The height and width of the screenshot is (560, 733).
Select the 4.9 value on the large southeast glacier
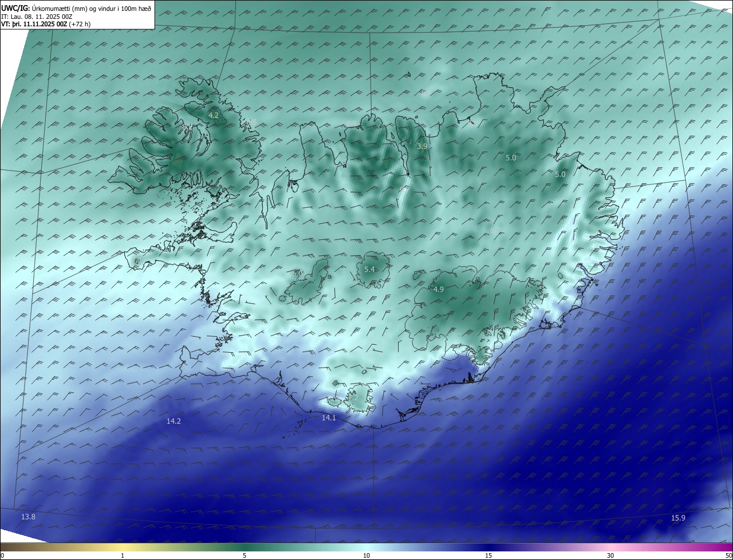pos(438,290)
